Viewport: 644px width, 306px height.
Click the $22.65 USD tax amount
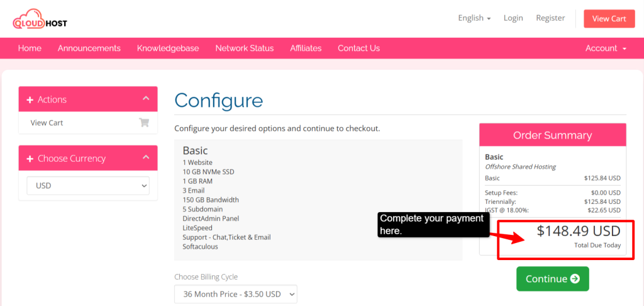604,210
